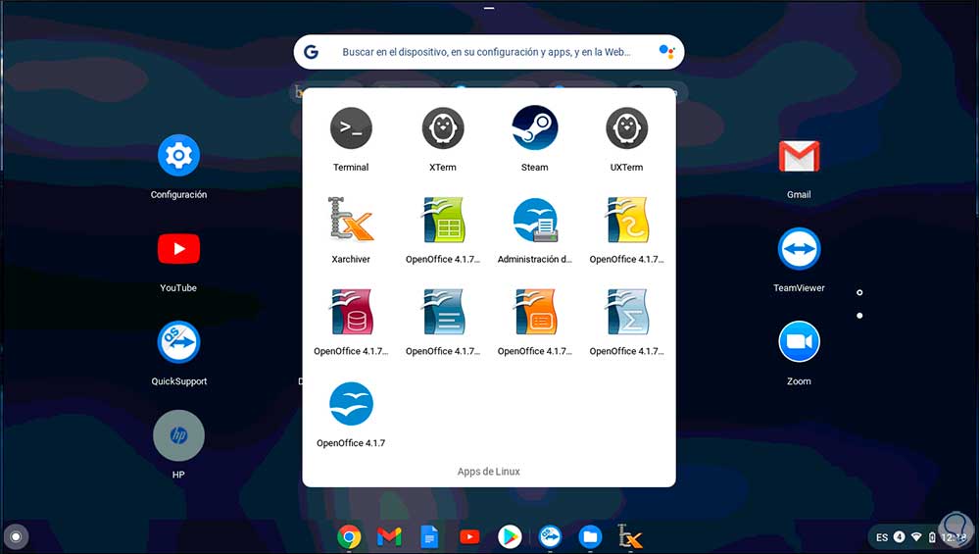Open YouTube from the bottom shelf
Image resolution: width=980 pixels, height=554 pixels.
469,537
